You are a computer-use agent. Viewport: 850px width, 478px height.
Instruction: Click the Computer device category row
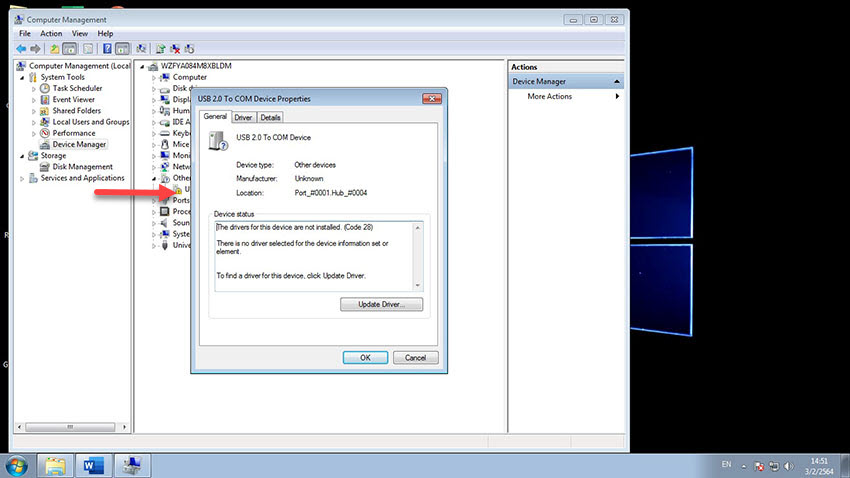pyautogui.click(x=189, y=77)
